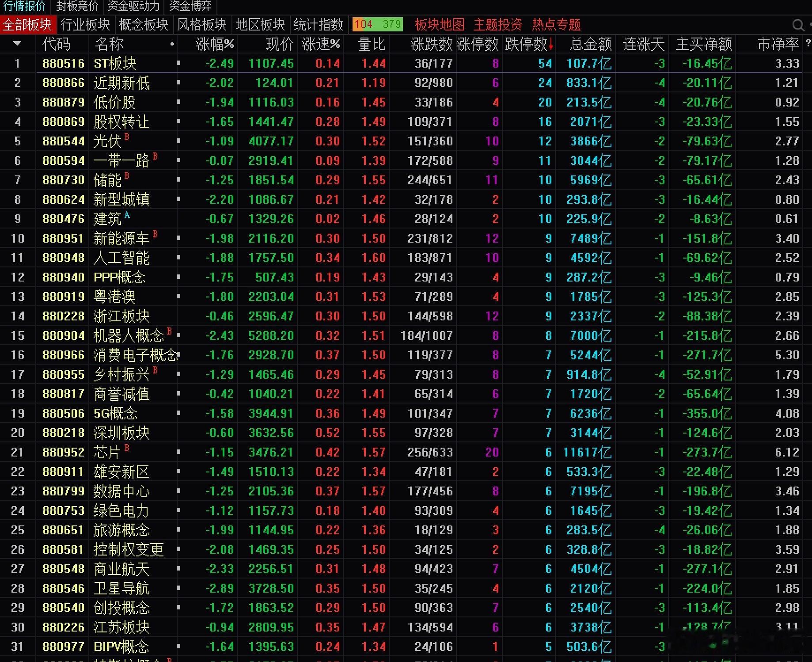Click the square marker in 卫星导航 row
The height and width of the screenshot is (662, 812).
[x=178, y=588]
